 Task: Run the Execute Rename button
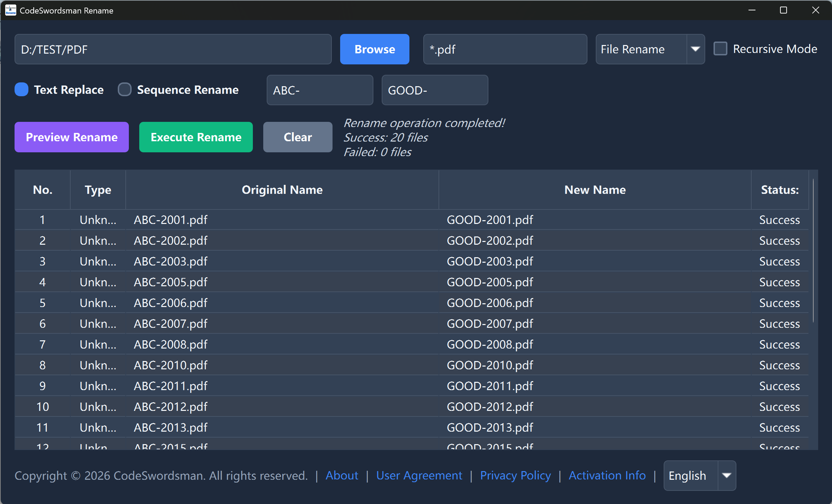pyautogui.click(x=196, y=137)
